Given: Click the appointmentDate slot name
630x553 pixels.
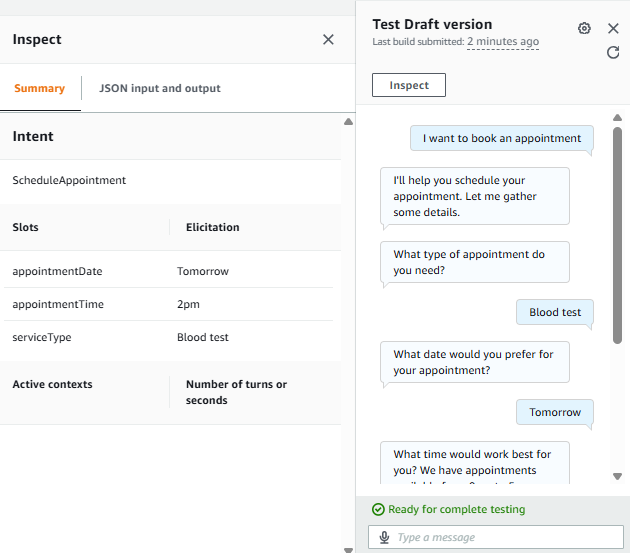Looking at the screenshot, I should (x=57, y=271).
